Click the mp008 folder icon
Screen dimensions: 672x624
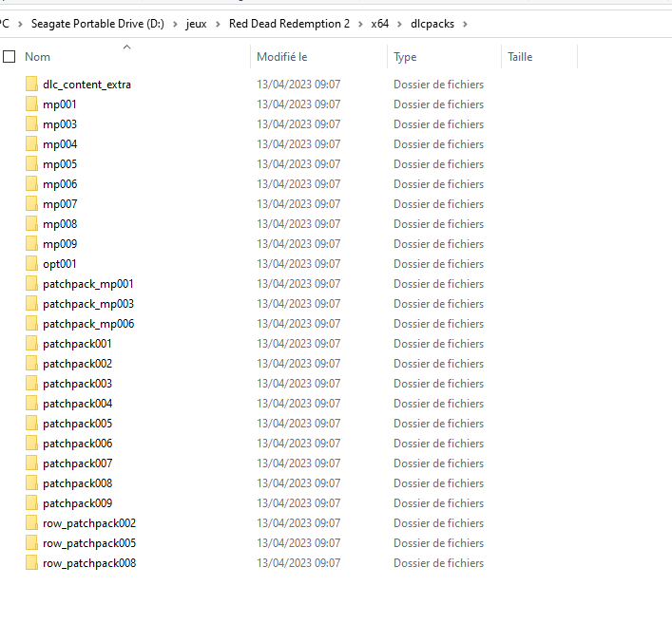pos(31,223)
